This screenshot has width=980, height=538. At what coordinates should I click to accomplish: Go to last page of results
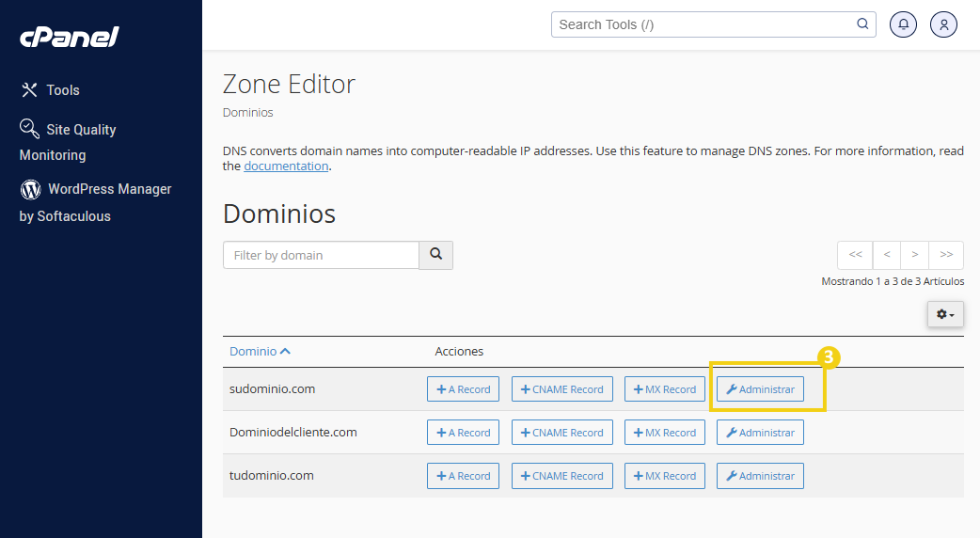click(946, 254)
